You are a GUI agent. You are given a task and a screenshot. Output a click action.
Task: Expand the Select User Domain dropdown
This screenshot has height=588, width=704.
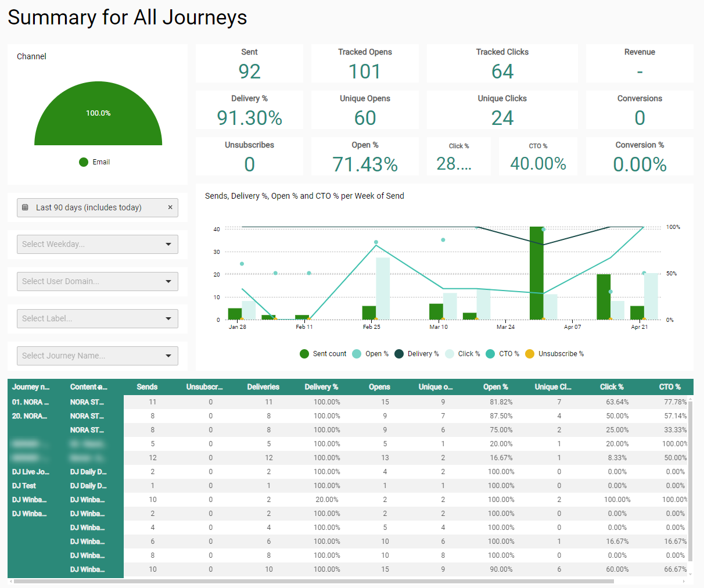[168, 282]
